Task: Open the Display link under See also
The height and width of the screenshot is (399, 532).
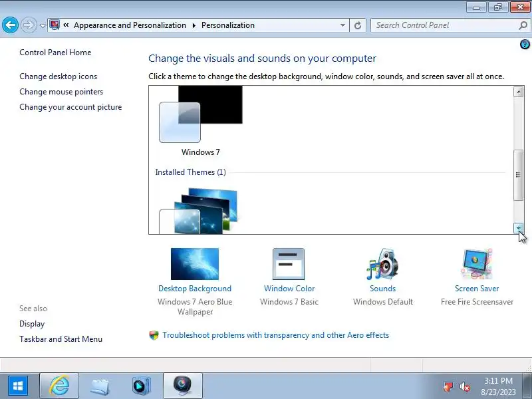Action: [32, 324]
